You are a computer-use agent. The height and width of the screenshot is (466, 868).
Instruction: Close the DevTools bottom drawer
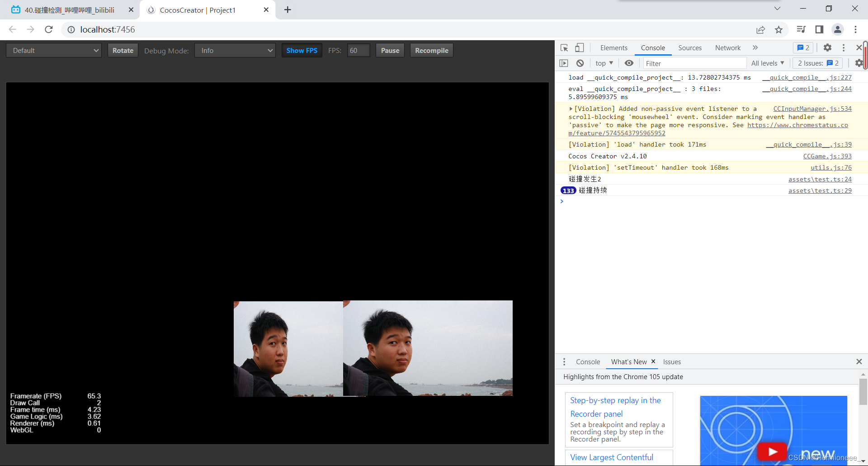pyautogui.click(x=859, y=361)
